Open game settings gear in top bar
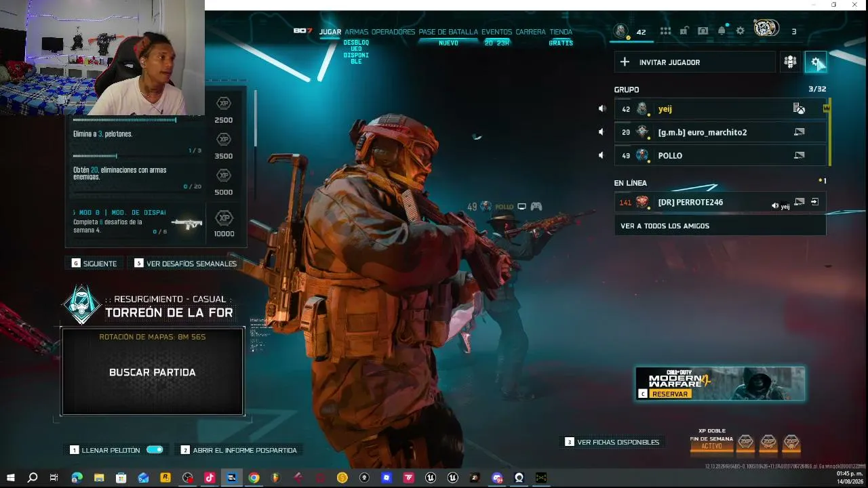The image size is (868, 488). pyautogui.click(x=741, y=31)
